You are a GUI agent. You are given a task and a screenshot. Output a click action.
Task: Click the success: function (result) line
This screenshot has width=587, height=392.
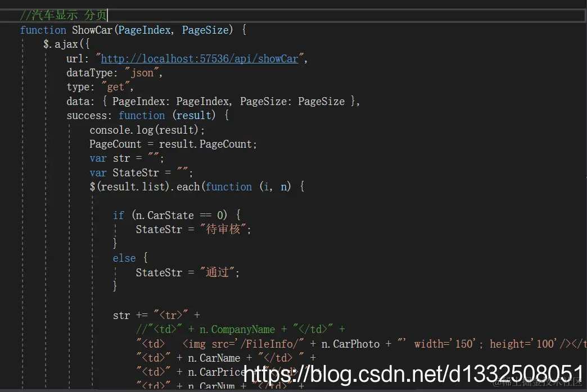(148, 115)
